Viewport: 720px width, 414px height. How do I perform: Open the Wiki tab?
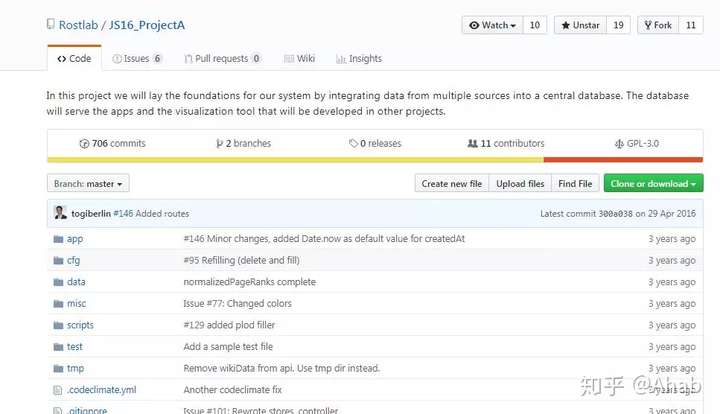pos(299,58)
